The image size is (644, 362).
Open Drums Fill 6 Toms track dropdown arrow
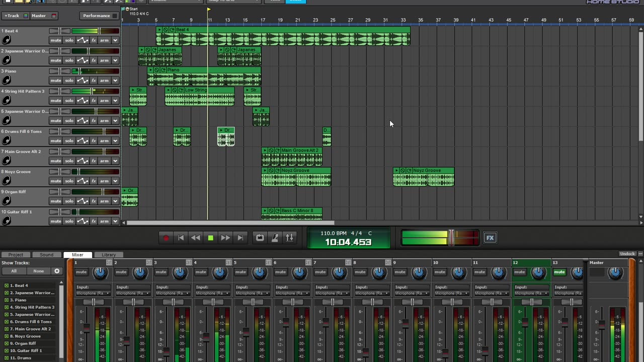point(115,141)
